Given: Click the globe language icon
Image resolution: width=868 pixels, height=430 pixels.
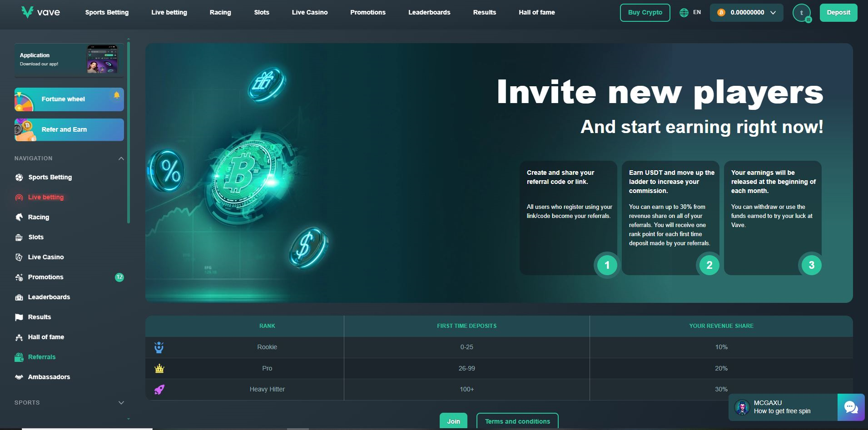Looking at the screenshot, I should click(684, 13).
